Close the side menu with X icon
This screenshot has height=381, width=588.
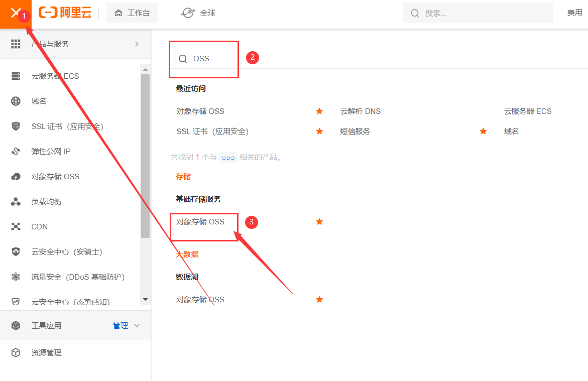click(16, 14)
